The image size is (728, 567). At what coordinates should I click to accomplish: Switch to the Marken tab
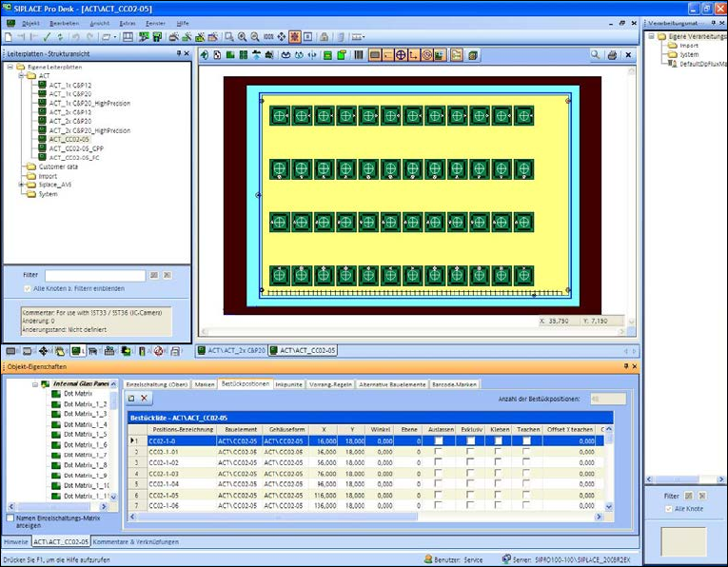205,384
